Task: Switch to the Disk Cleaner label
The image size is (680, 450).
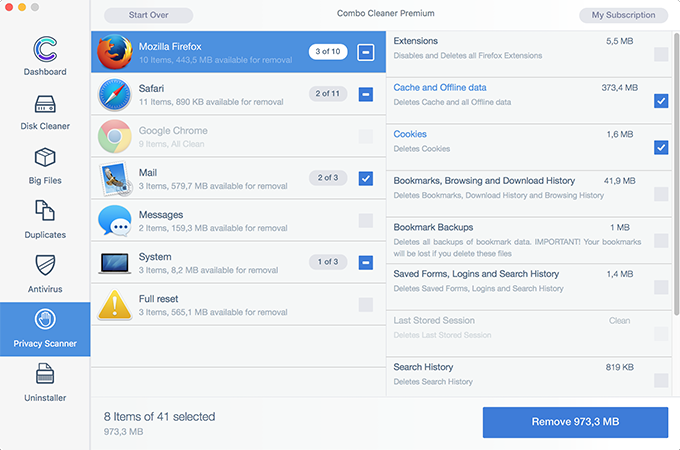Action: 45,126
